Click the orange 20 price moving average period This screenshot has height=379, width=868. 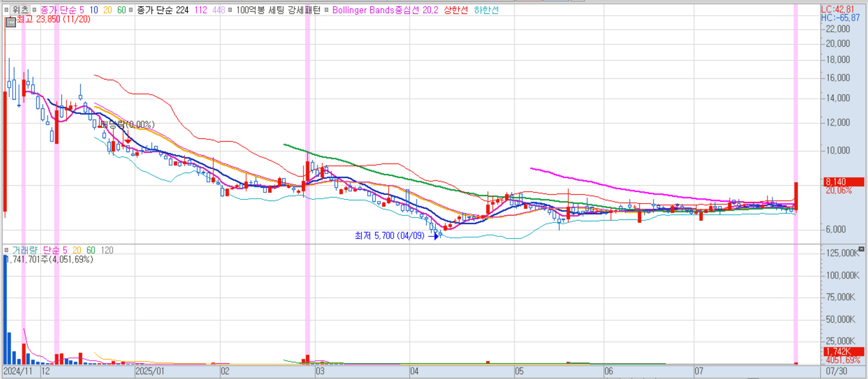coord(108,10)
